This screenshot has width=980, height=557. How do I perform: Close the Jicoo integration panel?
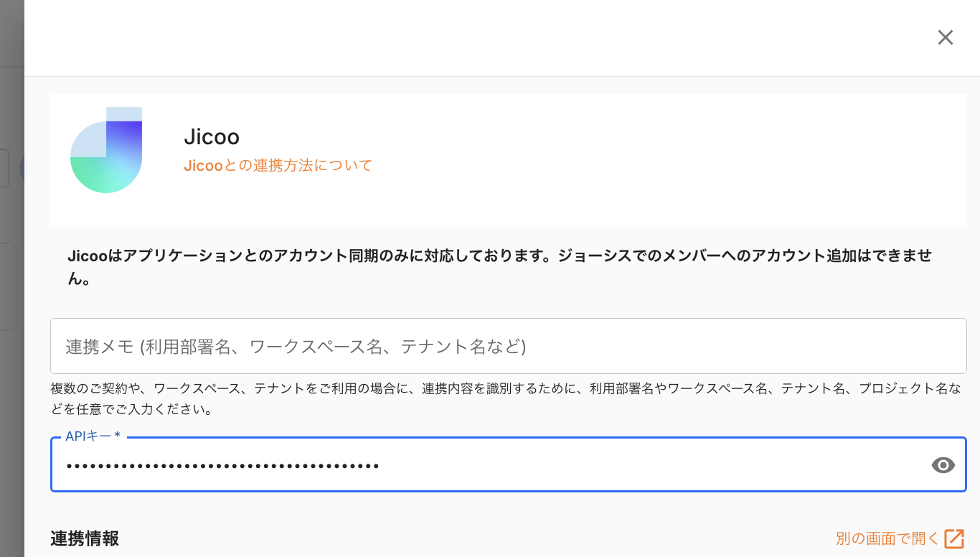tap(945, 37)
